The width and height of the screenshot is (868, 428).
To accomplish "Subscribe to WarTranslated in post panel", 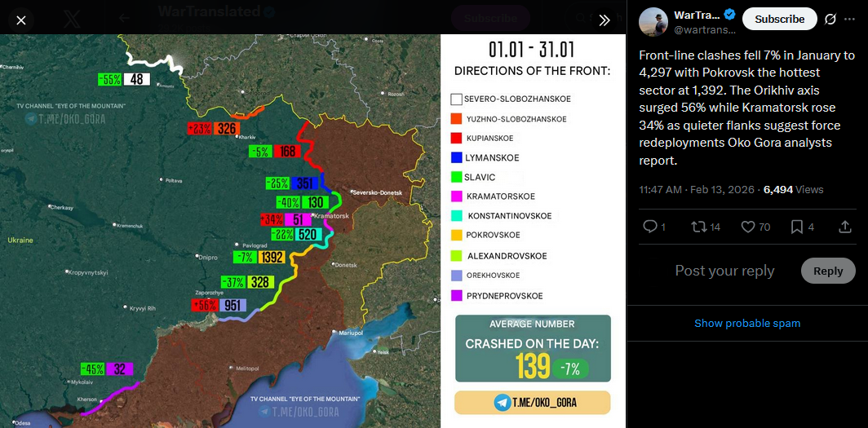I will pos(779,19).
